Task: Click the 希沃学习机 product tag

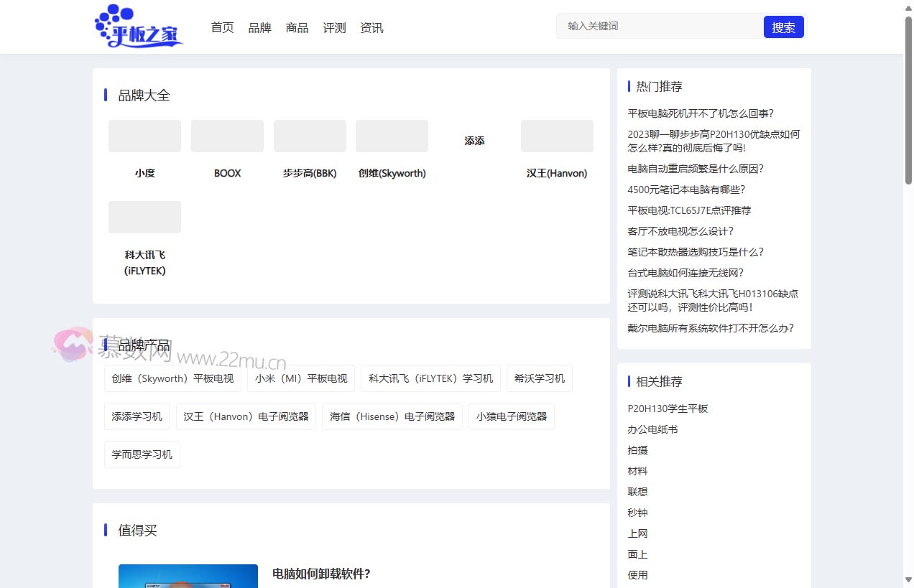Action: tap(539, 378)
